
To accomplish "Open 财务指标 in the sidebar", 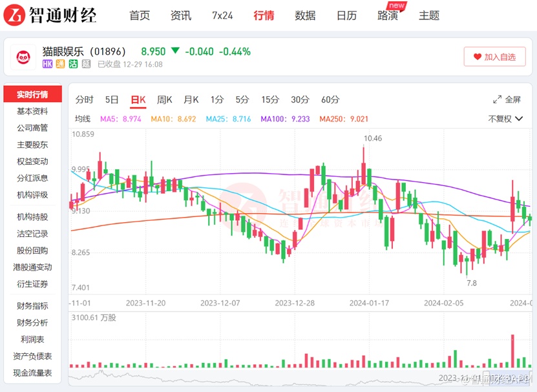I will coord(32,306).
